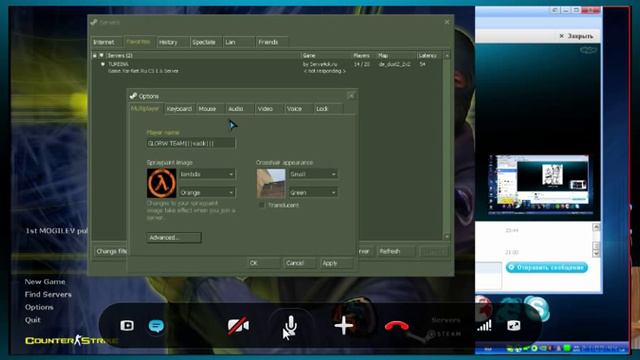Click the green circle tray icon
The width and height of the screenshot is (640, 360).
(x=534, y=349)
